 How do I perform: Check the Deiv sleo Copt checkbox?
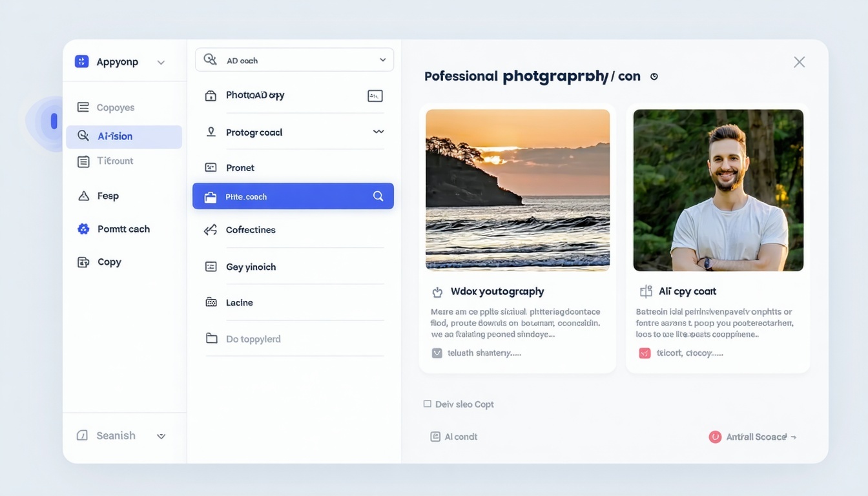[x=428, y=403]
